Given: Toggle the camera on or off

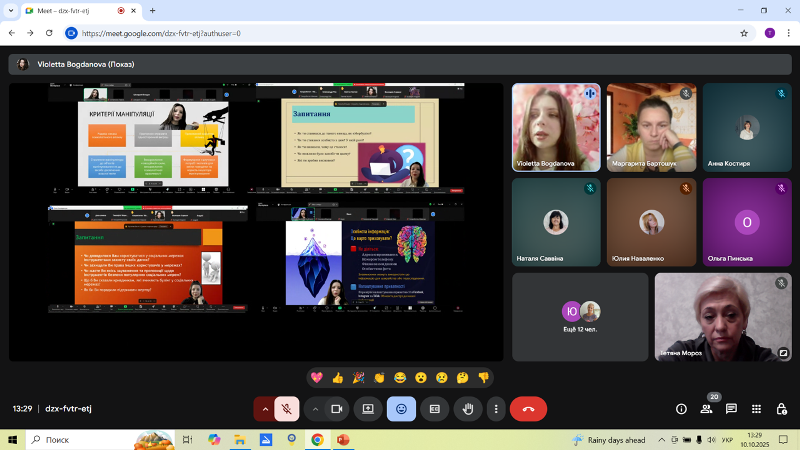Looking at the screenshot, I should tap(337, 408).
